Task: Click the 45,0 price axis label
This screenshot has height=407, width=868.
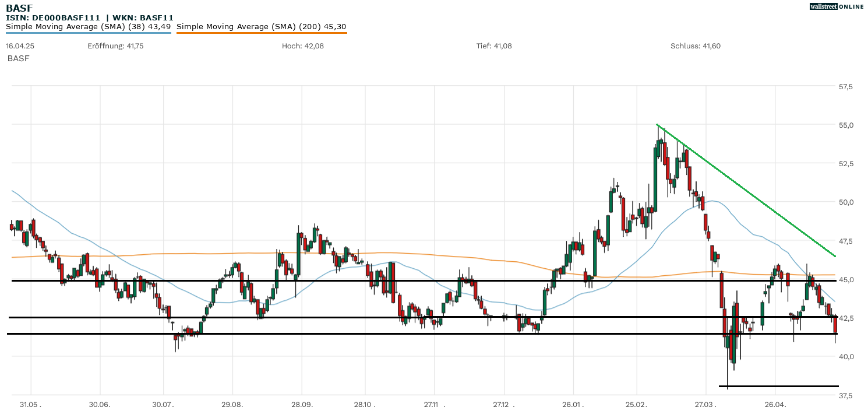Action: [x=845, y=279]
